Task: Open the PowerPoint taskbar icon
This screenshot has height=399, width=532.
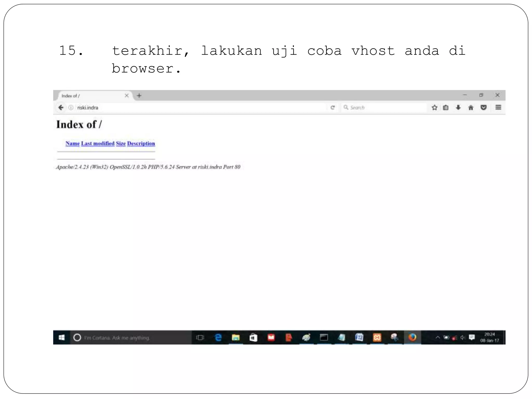Action: [x=289, y=337]
